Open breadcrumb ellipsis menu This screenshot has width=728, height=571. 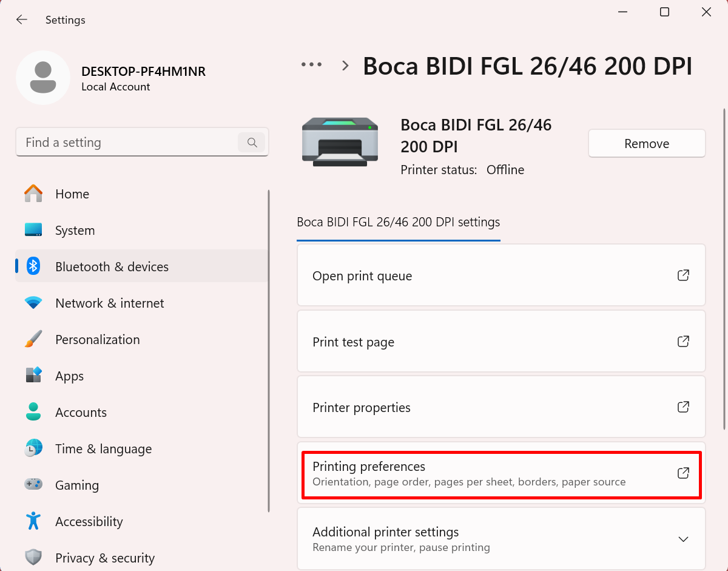click(312, 64)
